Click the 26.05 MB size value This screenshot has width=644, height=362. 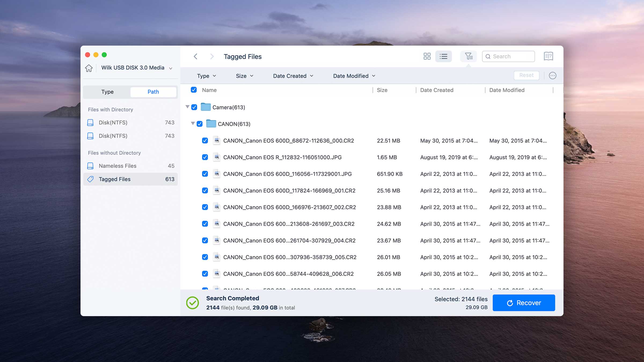click(x=389, y=274)
